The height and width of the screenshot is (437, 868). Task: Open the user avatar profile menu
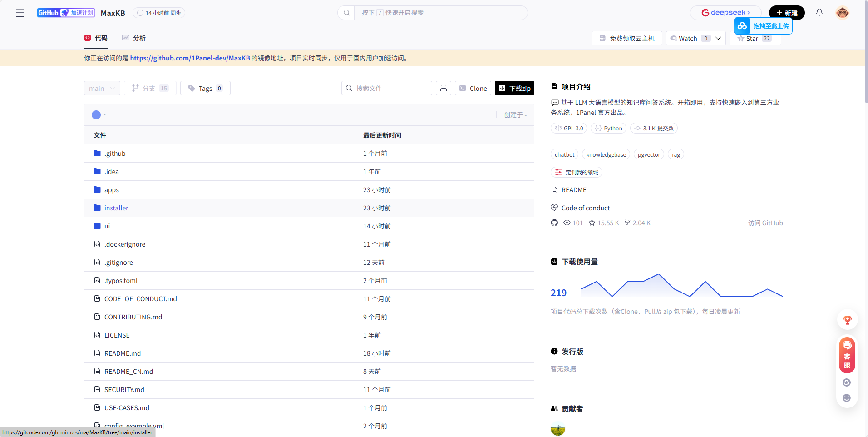pos(843,13)
